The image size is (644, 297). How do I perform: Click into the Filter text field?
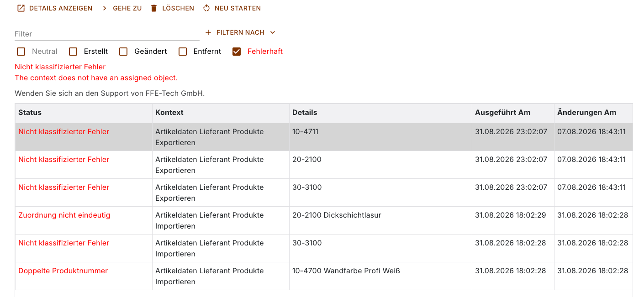107,34
